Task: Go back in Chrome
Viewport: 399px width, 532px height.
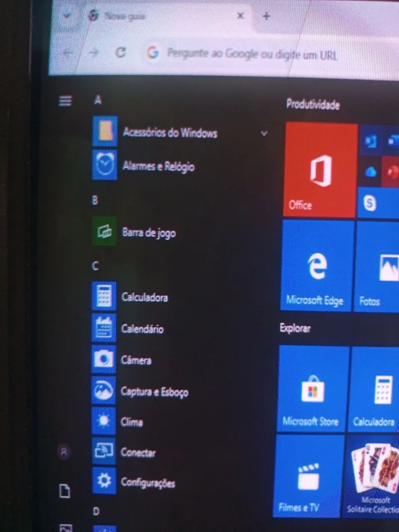Action: pyautogui.click(x=66, y=53)
